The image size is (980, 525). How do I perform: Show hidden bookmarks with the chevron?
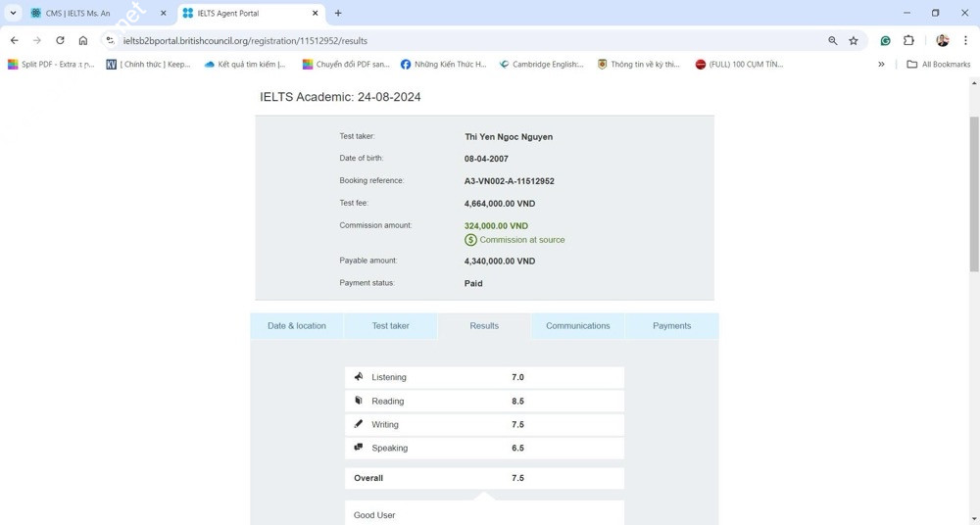point(881,65)
